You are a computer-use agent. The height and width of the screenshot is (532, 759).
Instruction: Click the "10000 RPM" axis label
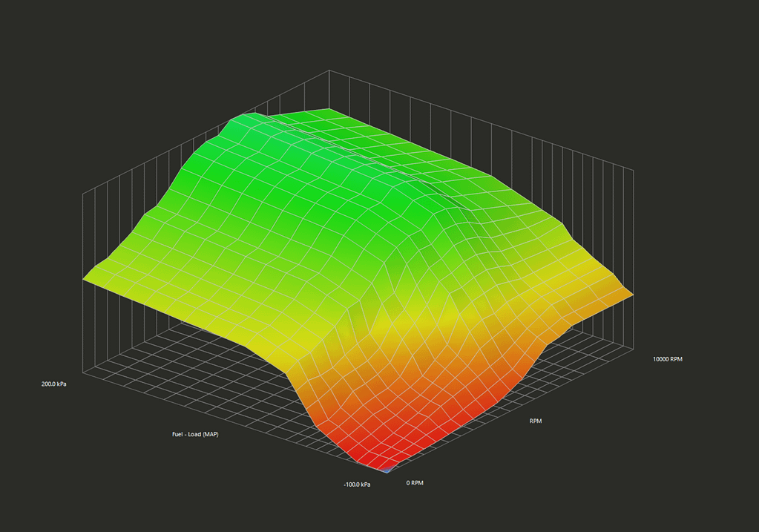(x=667, y=359)
